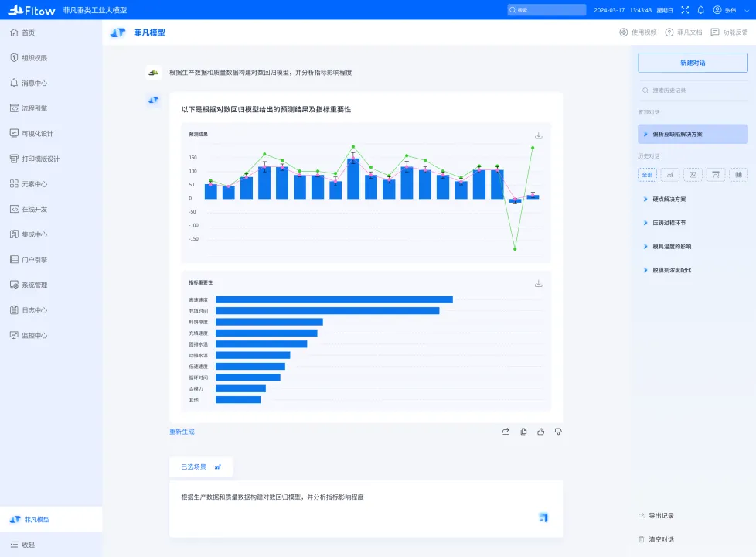Open 首页 in the left sidebar
This screenshot has height=557, width=756.
(22, 32)
